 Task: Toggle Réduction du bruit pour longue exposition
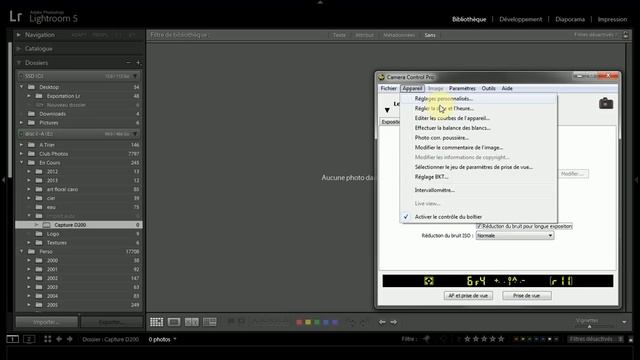point(480,226)
